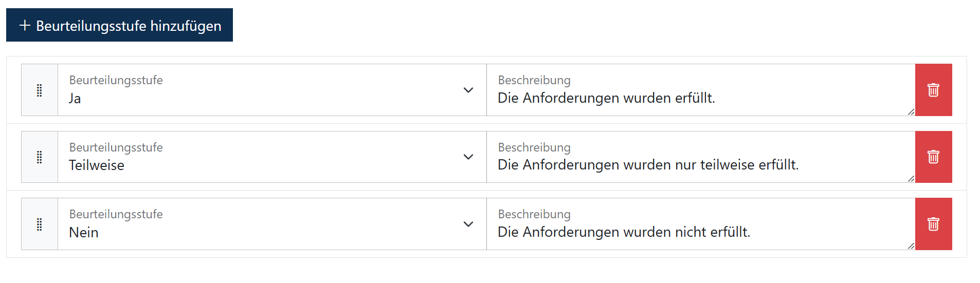
Task: Click resize grip of second Beschreibung textarea
Action: [911, 179]
